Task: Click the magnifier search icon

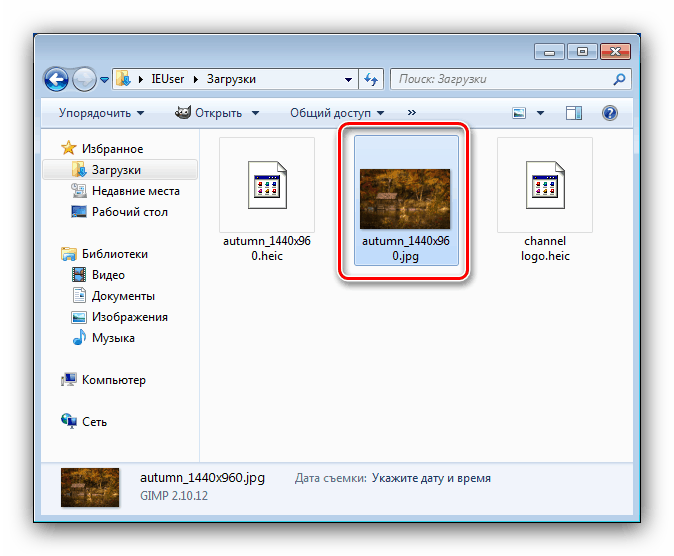Action: click(619, 79)
